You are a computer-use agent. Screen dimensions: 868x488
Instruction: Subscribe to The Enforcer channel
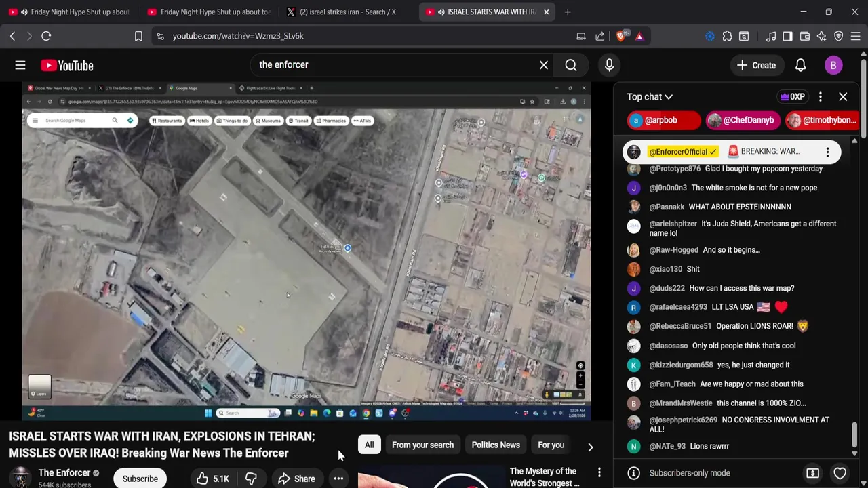click(x=140, y=479)
